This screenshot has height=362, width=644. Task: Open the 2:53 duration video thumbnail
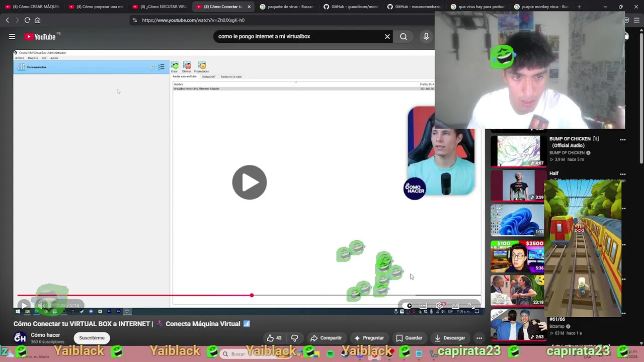[518, 325]
